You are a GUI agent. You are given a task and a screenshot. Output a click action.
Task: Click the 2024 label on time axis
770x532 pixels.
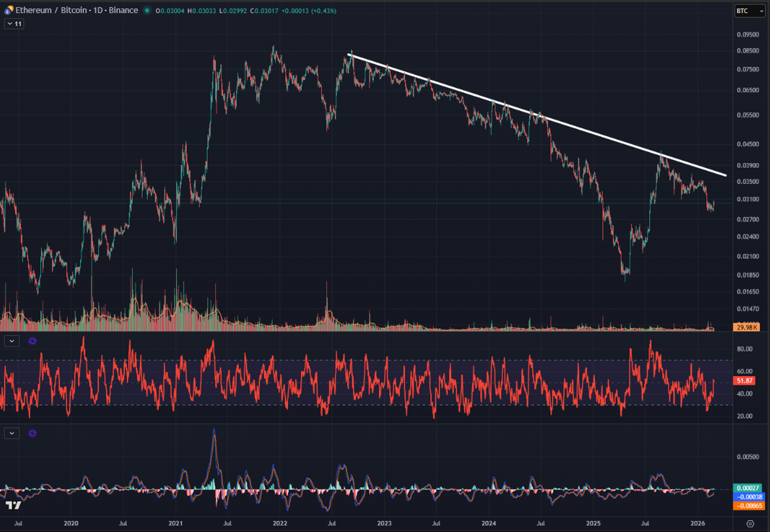point(488,523)
